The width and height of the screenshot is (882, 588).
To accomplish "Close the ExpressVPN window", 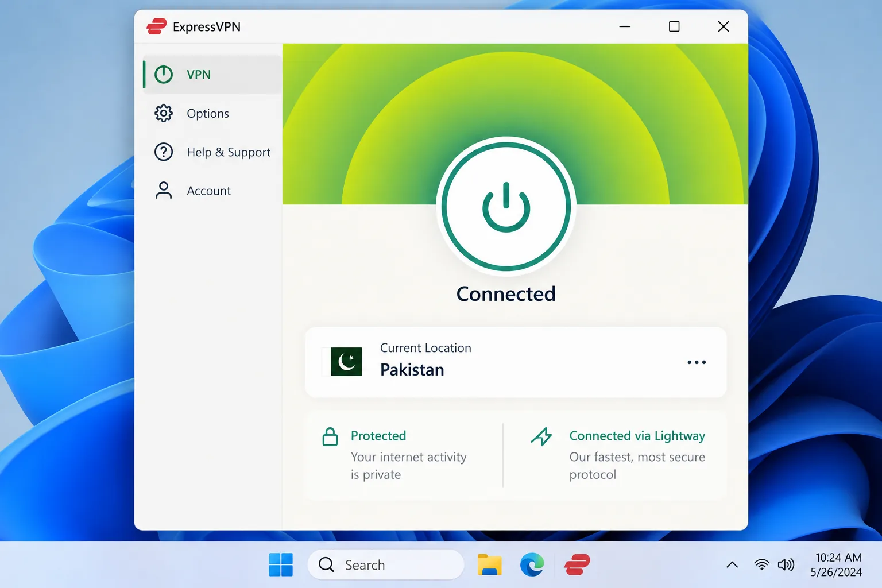I will coord(724,26).
